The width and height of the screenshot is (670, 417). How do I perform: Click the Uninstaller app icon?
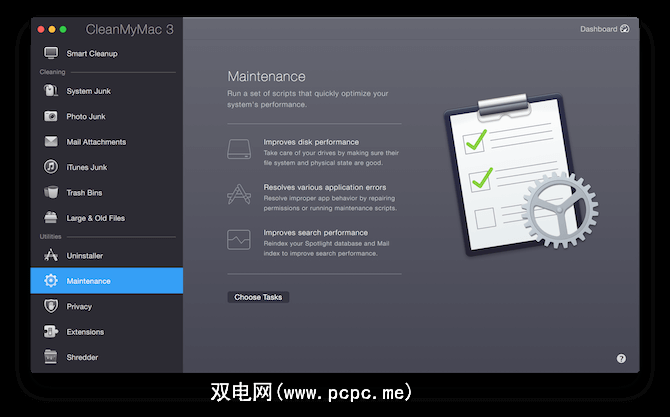[x=51, y=255]
